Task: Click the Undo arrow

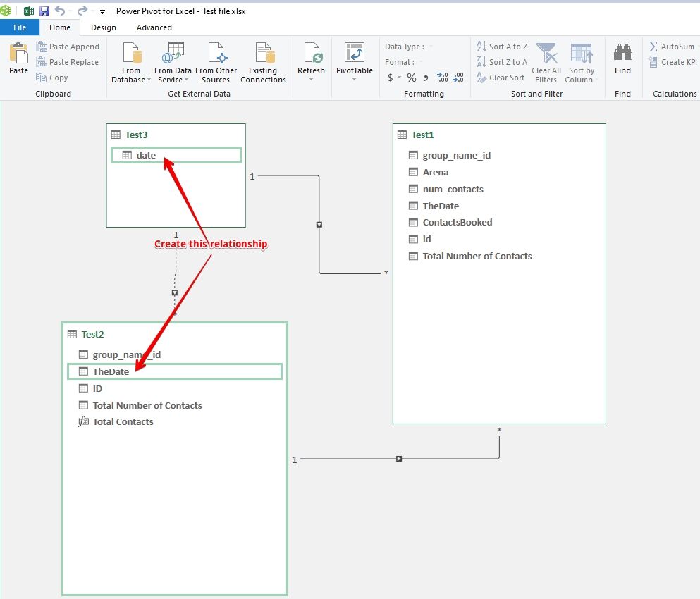Action: pyautogui.click(x=60, y=11)
